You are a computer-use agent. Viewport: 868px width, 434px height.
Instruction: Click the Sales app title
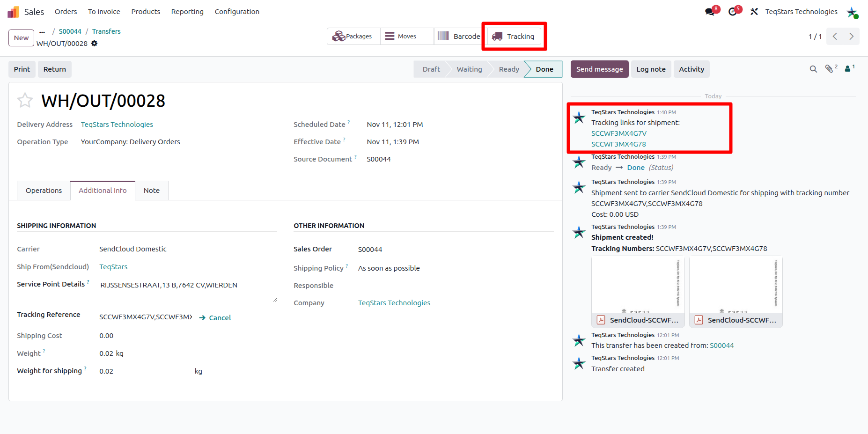(34, 12)
